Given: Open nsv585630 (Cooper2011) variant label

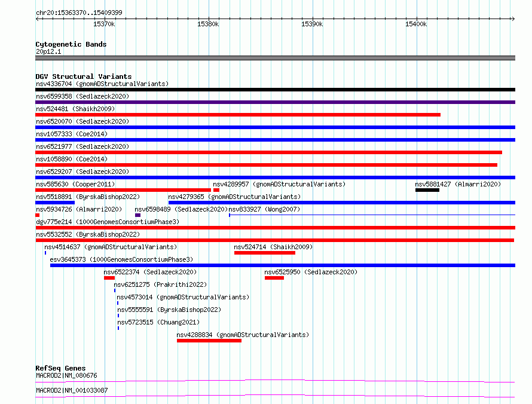Looking at the screenshot, I should point(75,184).
